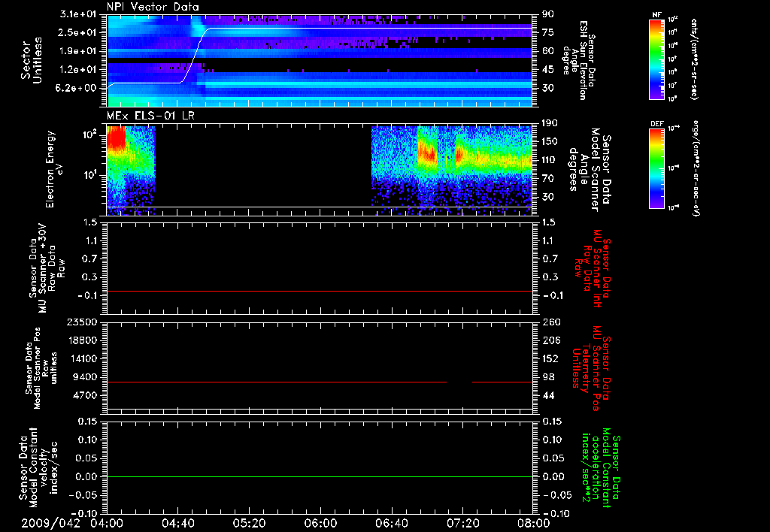Click the '04:40' time axis label
This screenshot has width=770, height=532.
[177, 523]
